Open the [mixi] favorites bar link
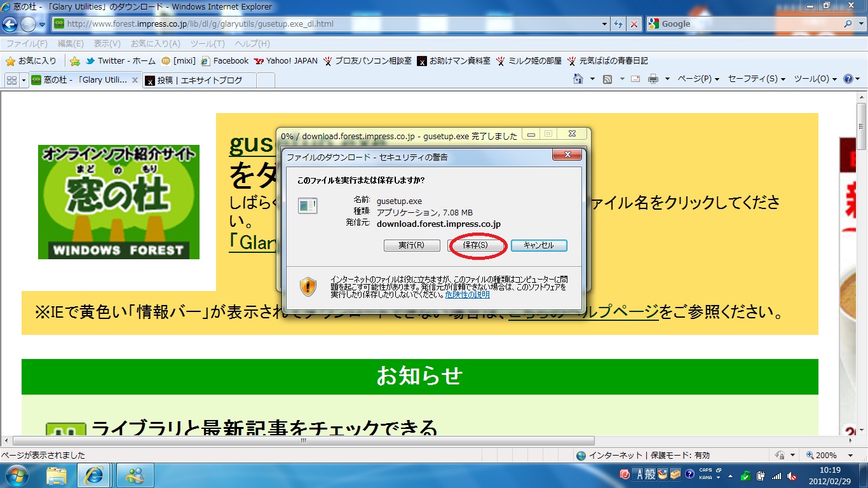This screenshot has height=488, width=868. pos(179,61)
